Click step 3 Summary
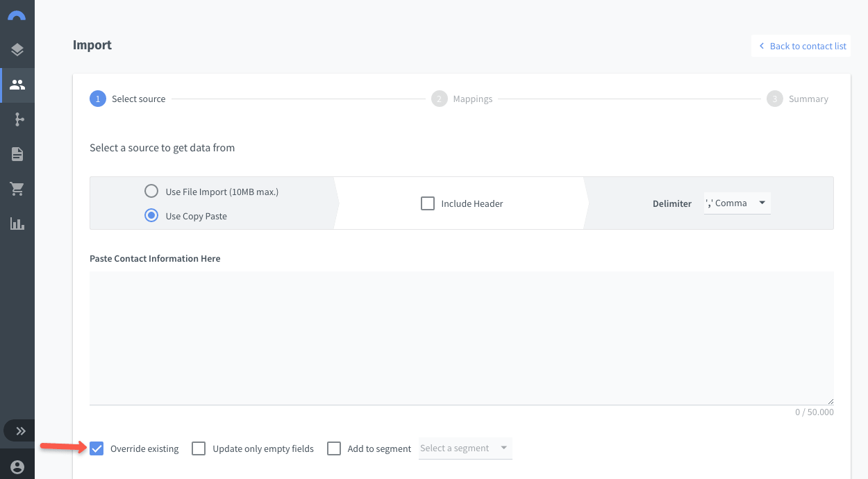This screenshot has height=479, width=868. coord(797,99)
